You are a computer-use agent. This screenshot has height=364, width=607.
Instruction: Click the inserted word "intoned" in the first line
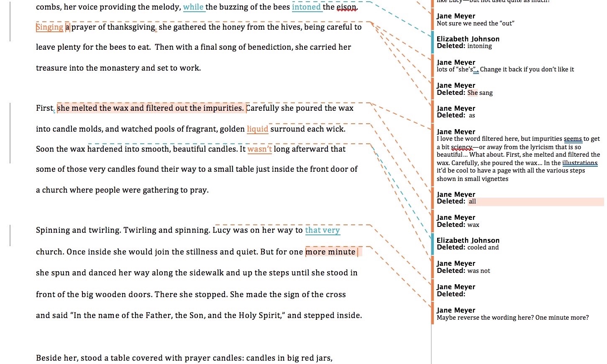tap(306, 7)
